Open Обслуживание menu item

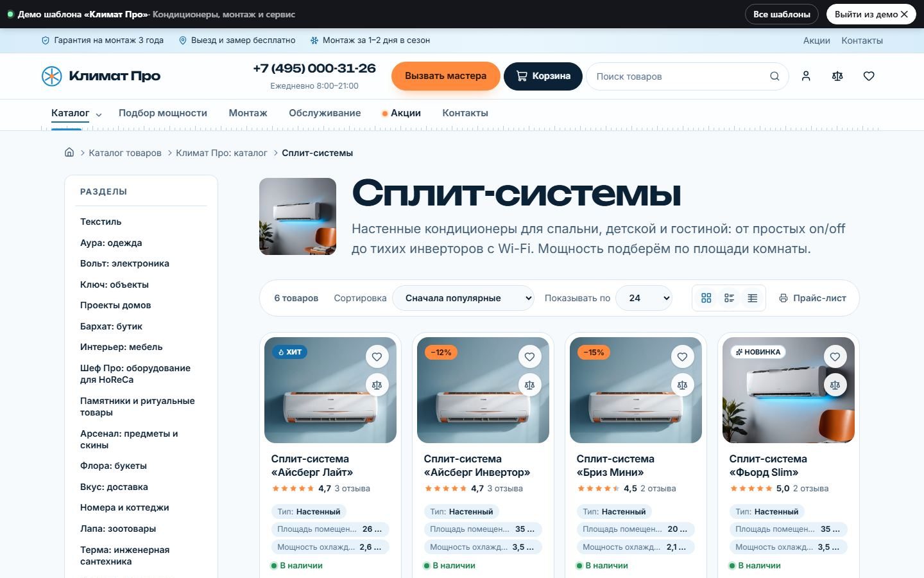point(325,113)
